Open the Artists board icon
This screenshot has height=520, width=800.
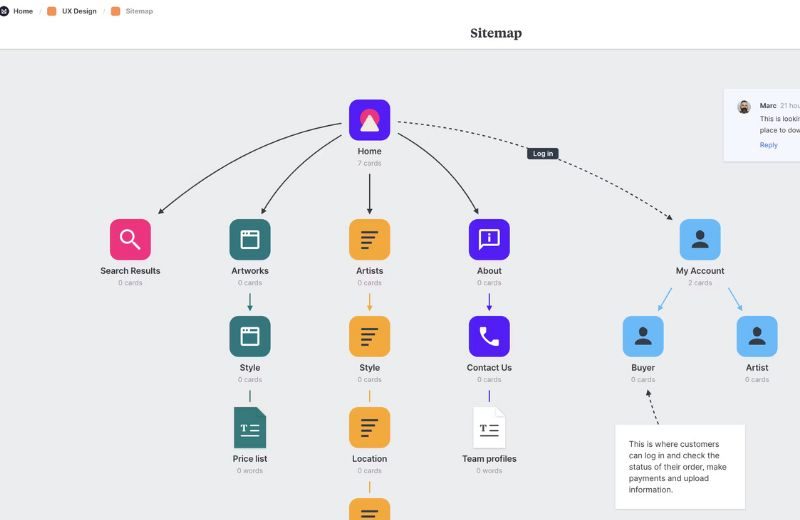point(369,239)
